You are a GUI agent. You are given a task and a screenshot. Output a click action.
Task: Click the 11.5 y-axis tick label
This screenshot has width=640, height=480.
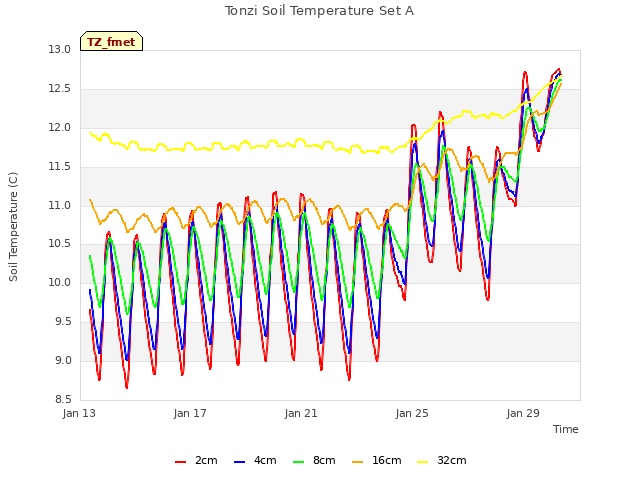[60, 167]
